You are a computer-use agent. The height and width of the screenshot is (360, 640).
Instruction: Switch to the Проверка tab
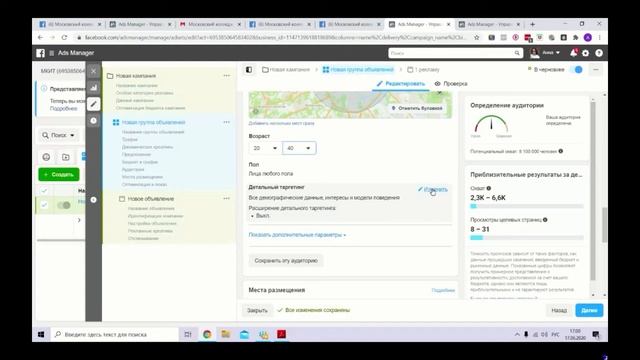point(451,84)
